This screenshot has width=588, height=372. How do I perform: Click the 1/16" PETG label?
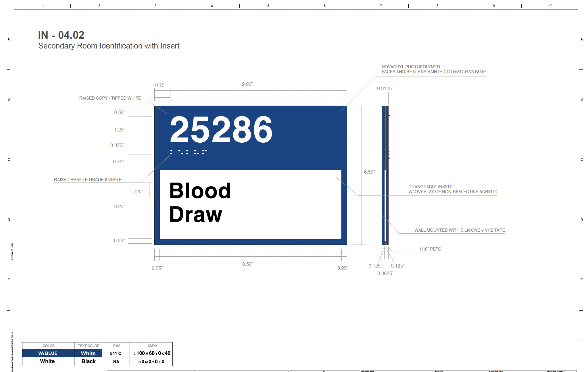pyautogui.click(x=430, y=249)
